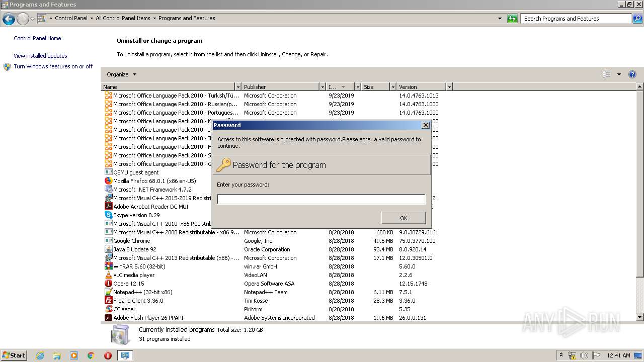Open the Organize dropdown menu
Screen dimensions: 644x362
click(x=121, y=74)
